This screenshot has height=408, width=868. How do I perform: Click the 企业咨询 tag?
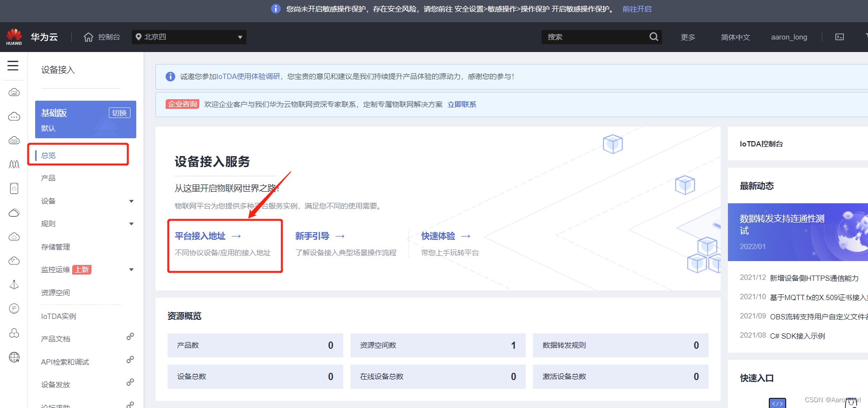[182, 104]
